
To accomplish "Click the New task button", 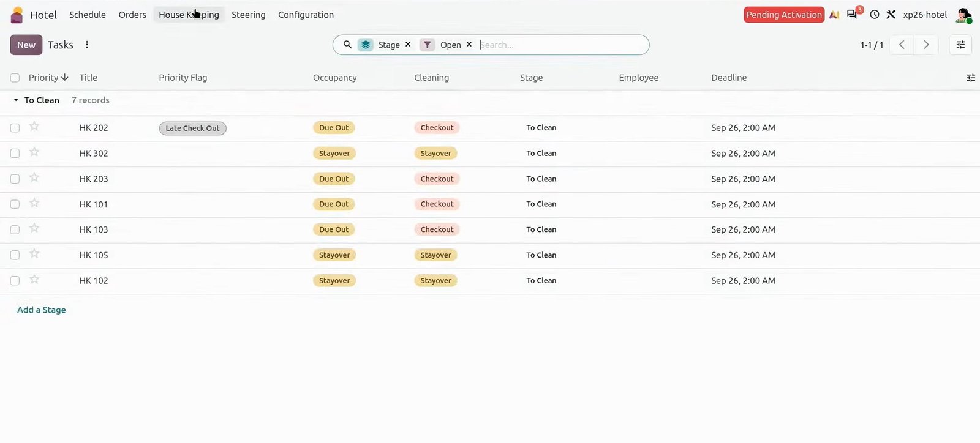I will pos(26,45).
